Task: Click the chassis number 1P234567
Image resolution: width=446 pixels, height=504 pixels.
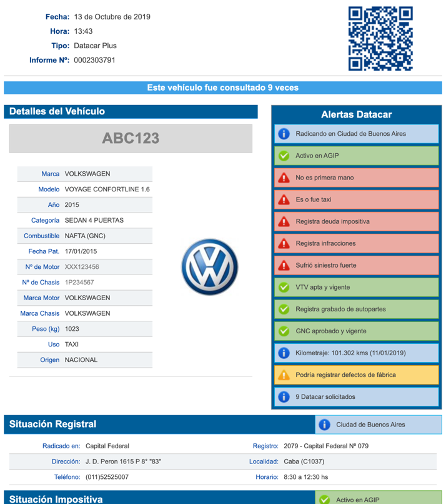Action: click(79, 282)
